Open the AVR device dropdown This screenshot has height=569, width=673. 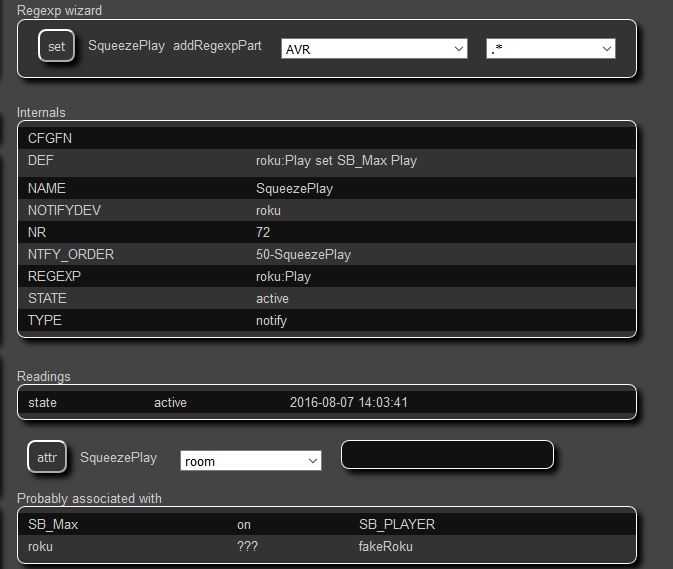[x=373, y=49]
